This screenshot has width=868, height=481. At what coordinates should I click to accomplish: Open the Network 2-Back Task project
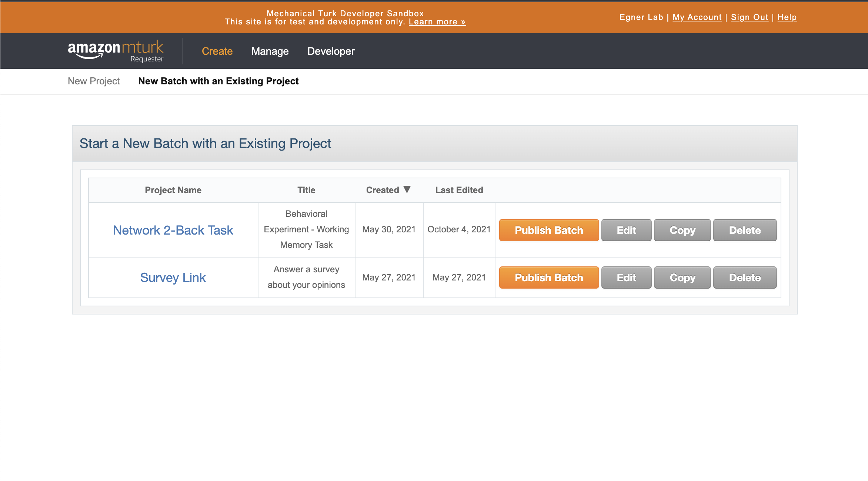pos(173,230)
